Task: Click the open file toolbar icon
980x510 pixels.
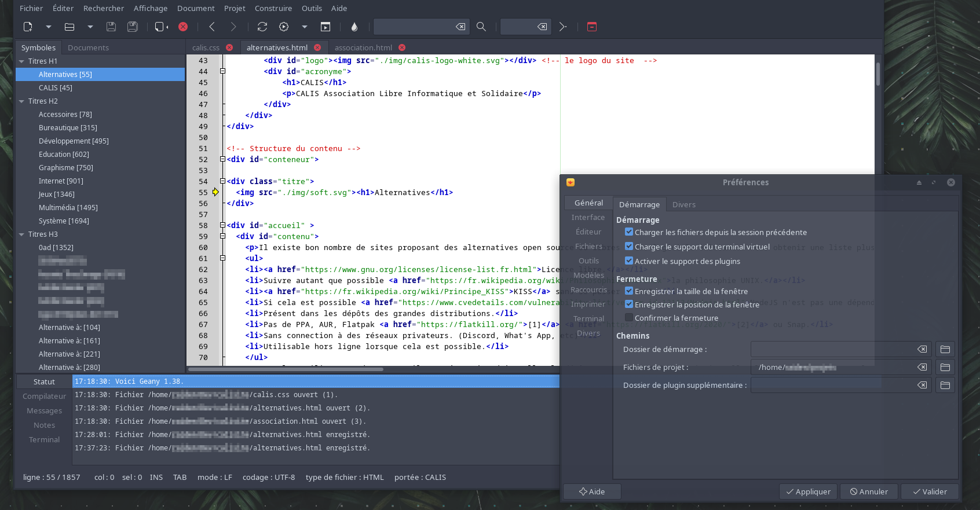Action: [x=70, y=27]
